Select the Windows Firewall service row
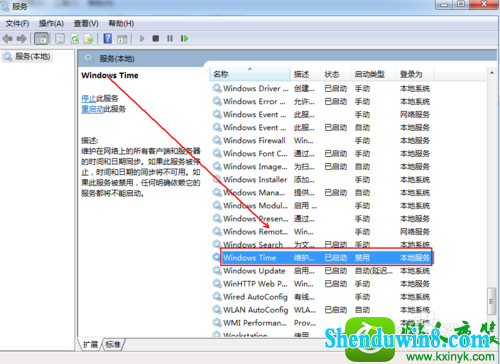This screenshot has height=364, width=500. 321,141
